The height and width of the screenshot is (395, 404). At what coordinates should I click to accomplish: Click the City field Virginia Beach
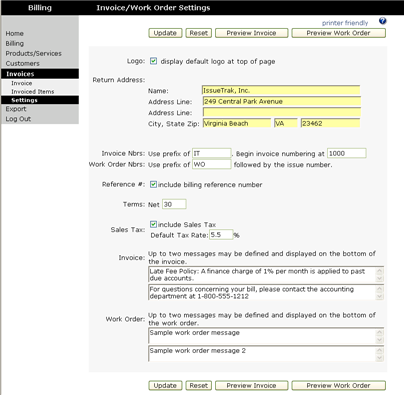click(x=237, y=123)
